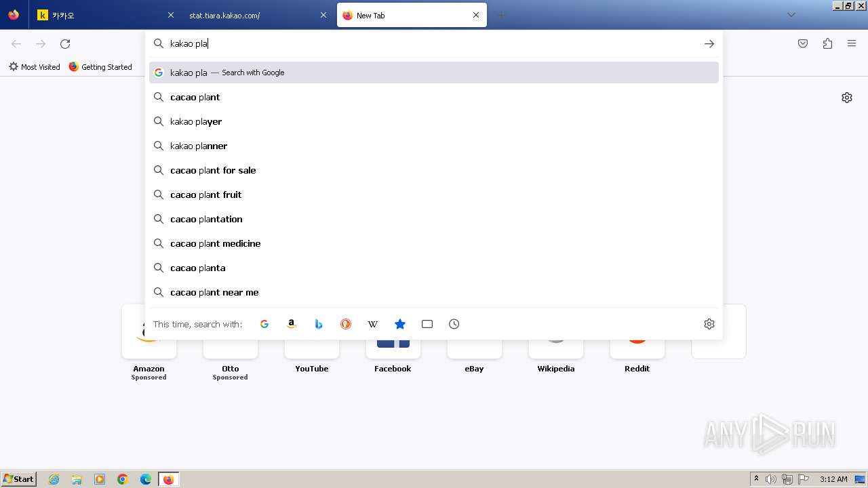Pick the 'kakao planner' suggestion
The width and height of the screenshot is (868, 488).
click(434, 146)
